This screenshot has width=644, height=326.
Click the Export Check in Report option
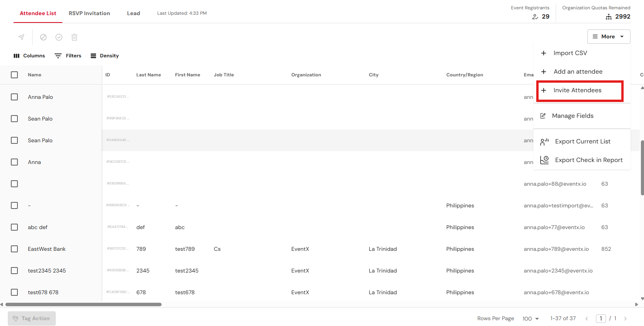pyautogui.click(x=588, y=160)
